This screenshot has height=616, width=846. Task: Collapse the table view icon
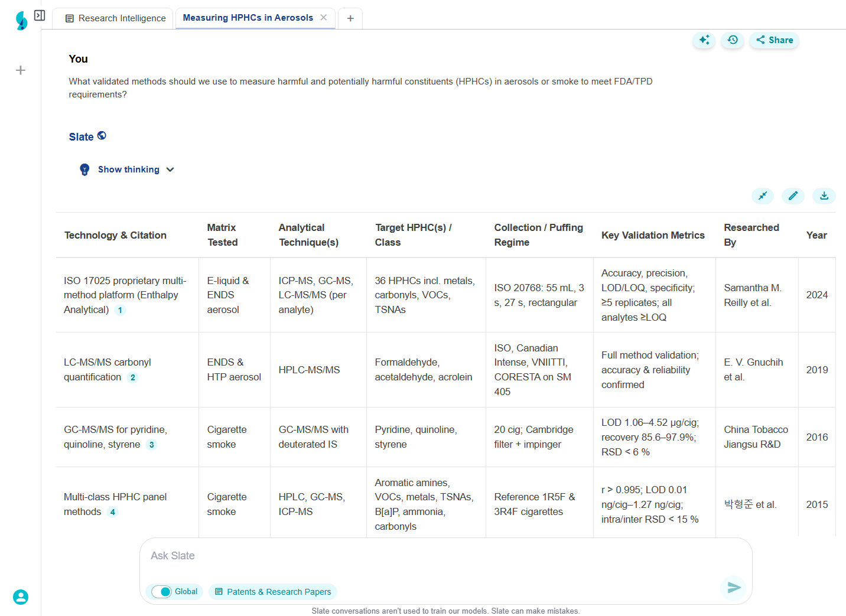763,195
